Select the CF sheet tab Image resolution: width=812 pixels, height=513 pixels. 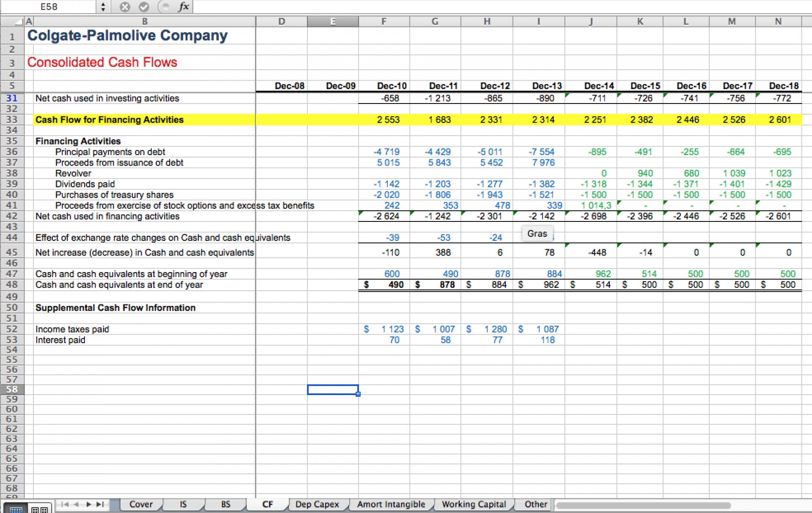[x=267, y=504]
